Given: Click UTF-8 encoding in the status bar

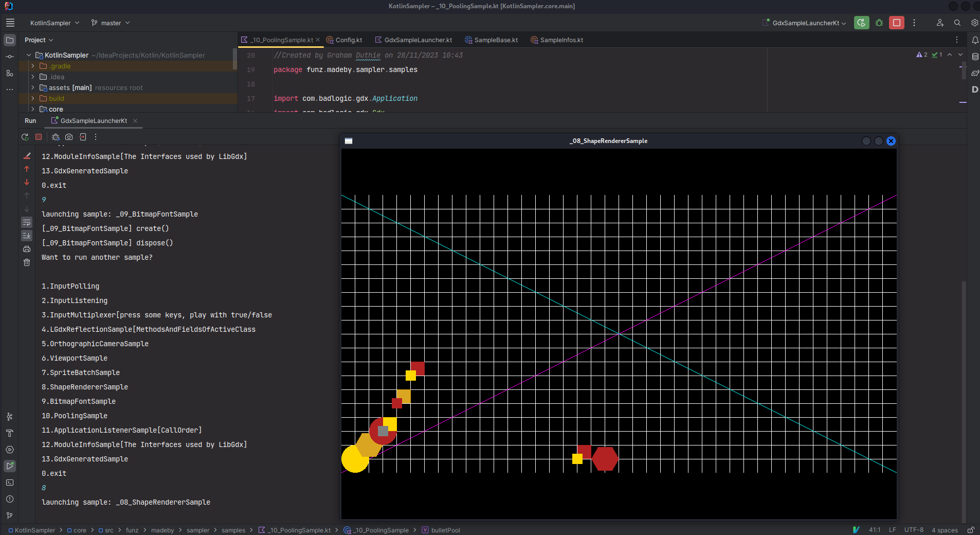Looking at the screenshot, I should [914, 530].
